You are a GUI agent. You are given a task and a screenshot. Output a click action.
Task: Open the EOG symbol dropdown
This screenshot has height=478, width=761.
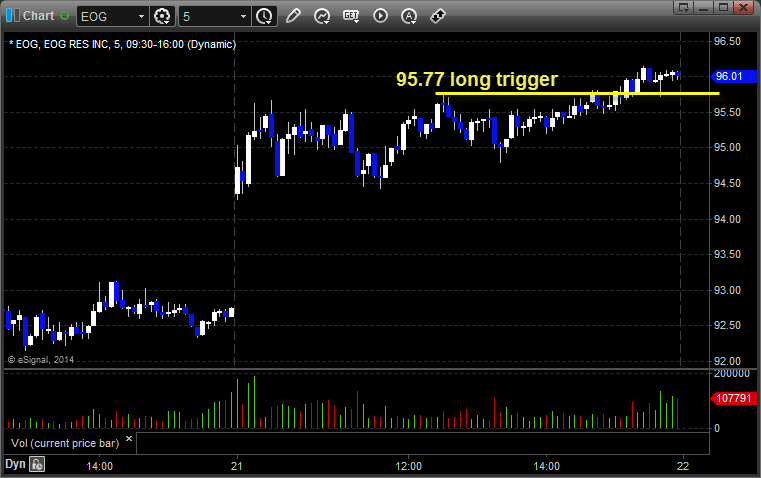[x=141, y=16]
